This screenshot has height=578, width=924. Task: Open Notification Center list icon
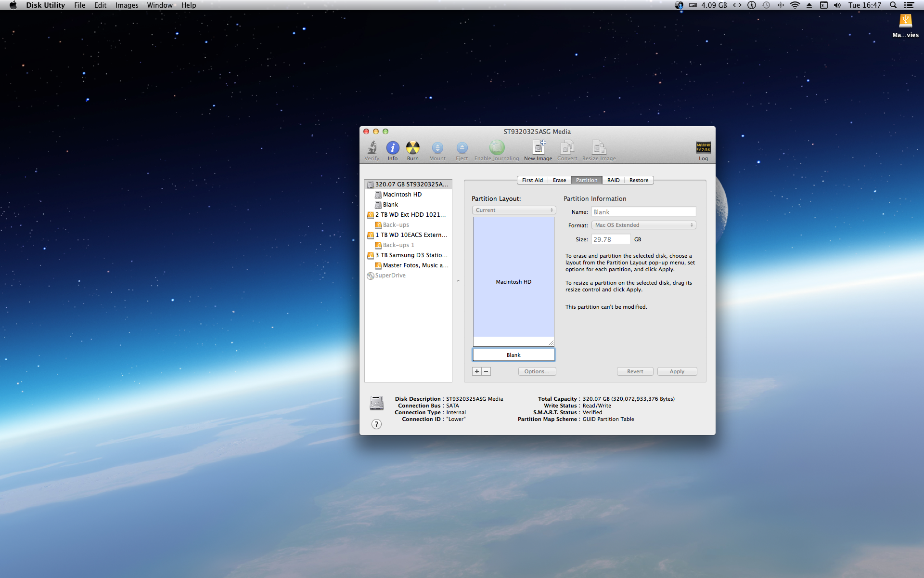coord(909,5)
